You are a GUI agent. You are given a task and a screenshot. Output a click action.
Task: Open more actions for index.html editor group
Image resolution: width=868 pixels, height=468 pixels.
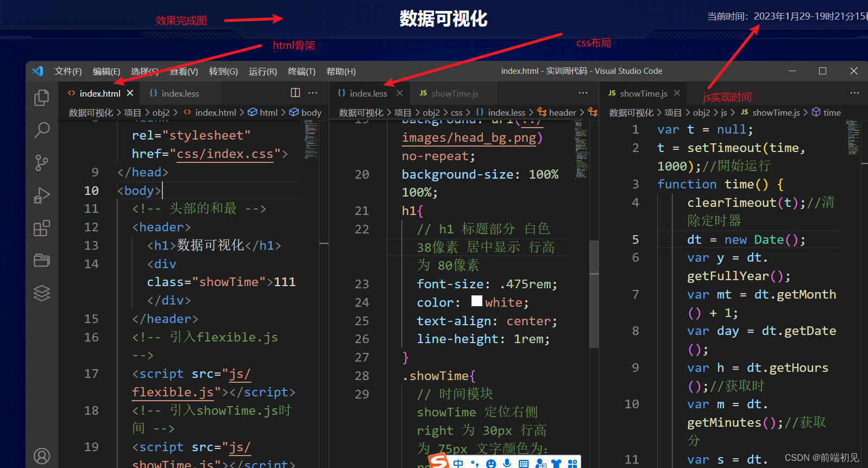click(313, 93)
